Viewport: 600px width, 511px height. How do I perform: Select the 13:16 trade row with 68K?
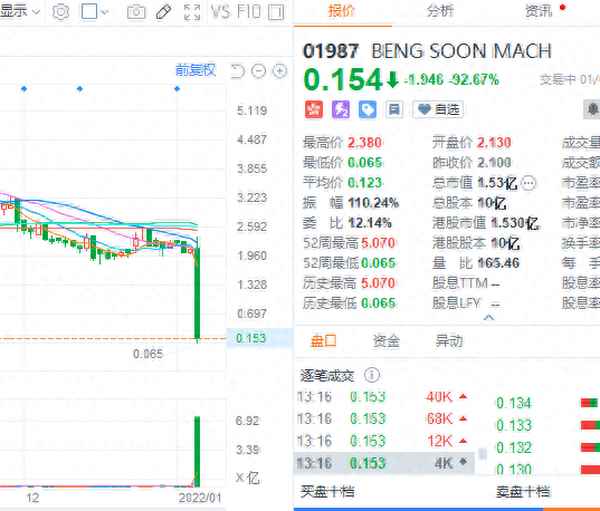coord(384,419)
